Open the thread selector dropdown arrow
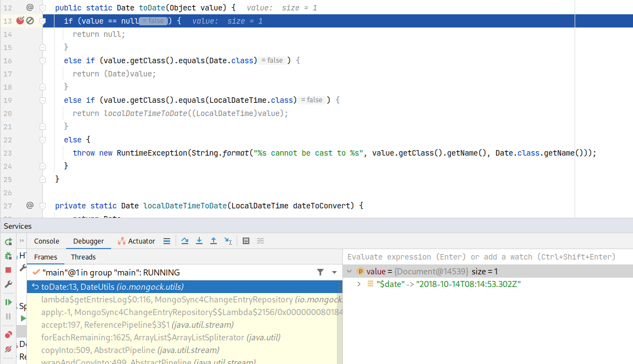This screenshot has height=364, width=633. (334, 272)
